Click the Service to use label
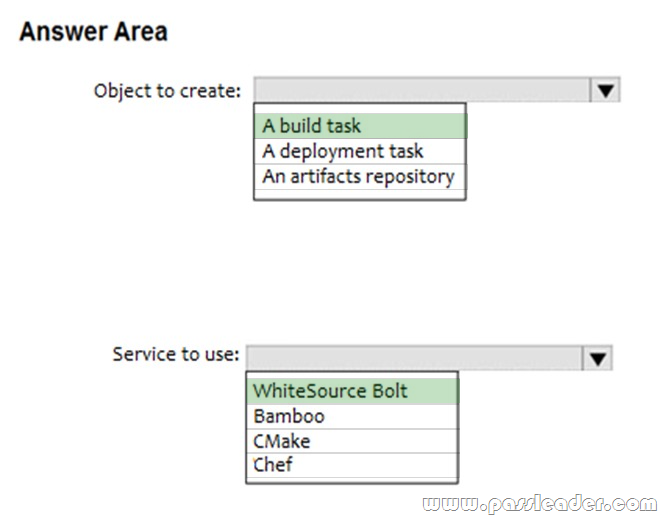The width and height of the screenshot is (670, 520). [176, 354]
